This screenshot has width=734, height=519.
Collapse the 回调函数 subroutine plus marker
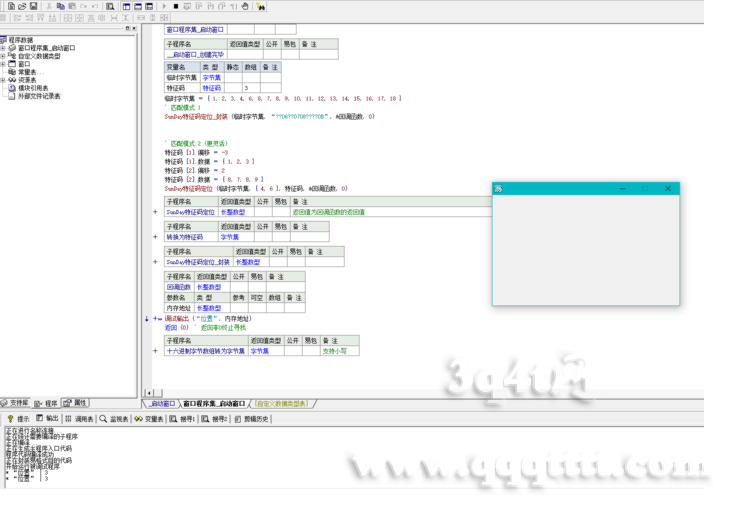click(x=155, y=318)
